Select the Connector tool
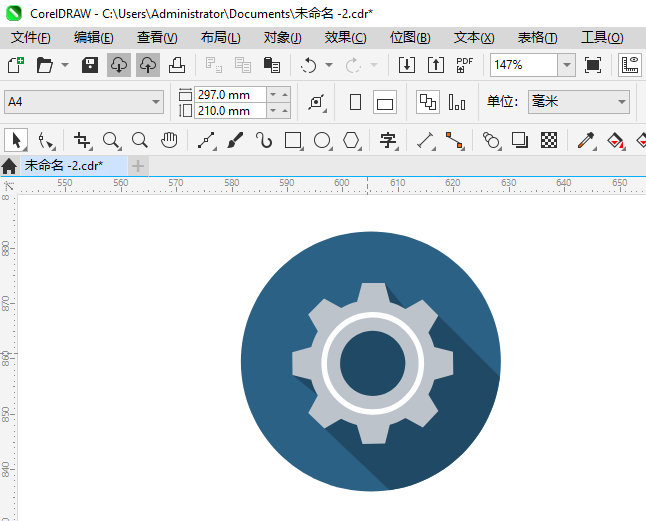This screenshot has height=521, width=646. 454,140
